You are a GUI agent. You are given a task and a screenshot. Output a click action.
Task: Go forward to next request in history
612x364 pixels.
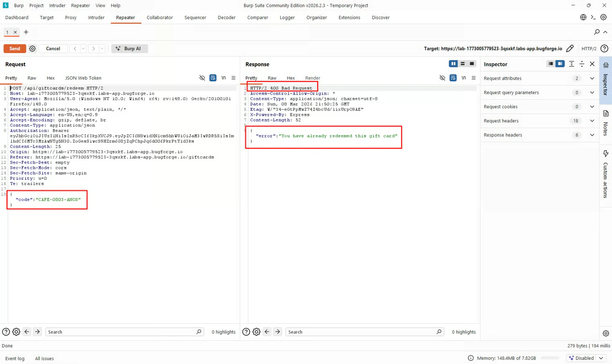(93, 49)
